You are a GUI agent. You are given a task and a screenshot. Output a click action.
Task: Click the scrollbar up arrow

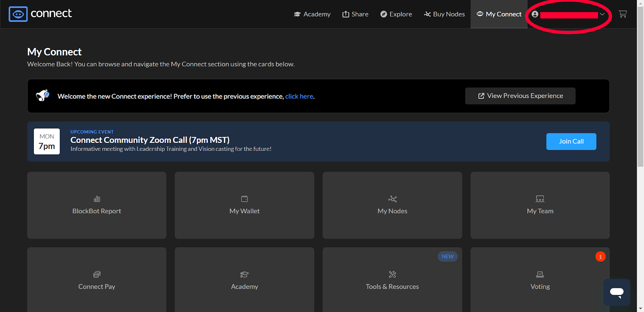tap(640, 3)
